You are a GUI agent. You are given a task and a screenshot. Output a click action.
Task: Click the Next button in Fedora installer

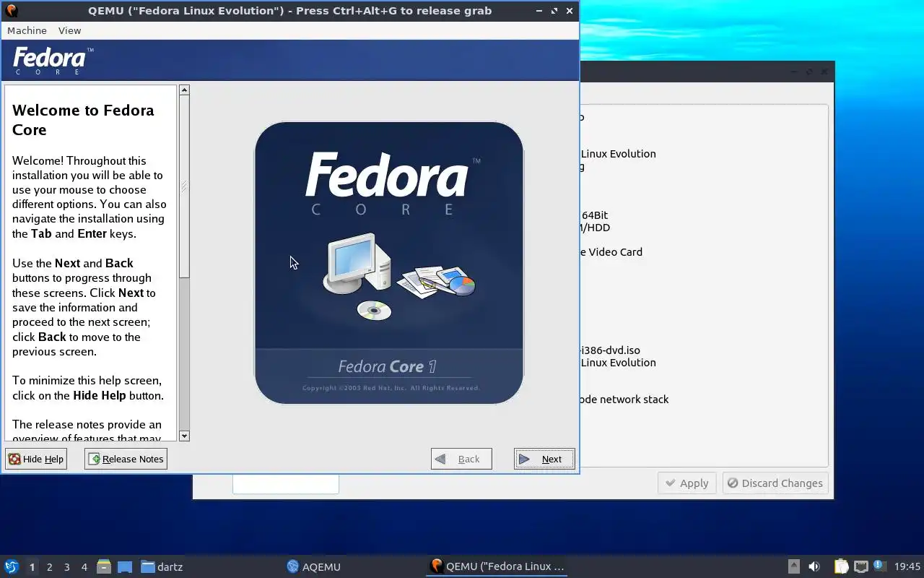point(544,459)
